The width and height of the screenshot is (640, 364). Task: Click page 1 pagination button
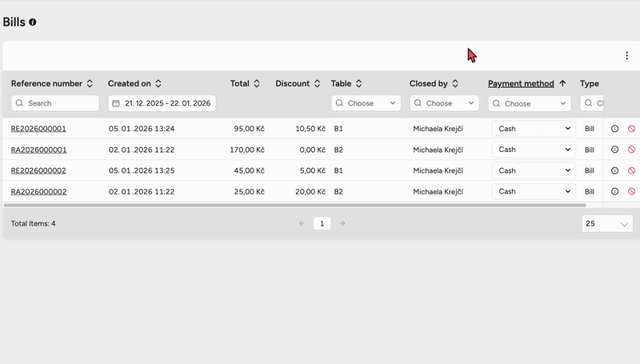[322, 224]
